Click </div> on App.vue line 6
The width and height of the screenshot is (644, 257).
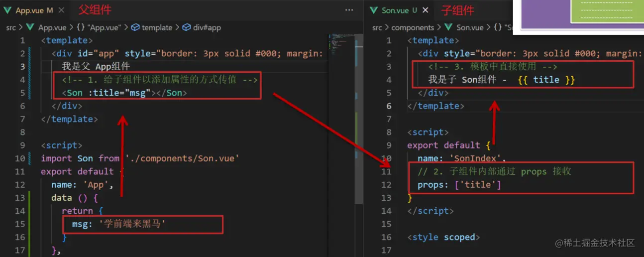point(67,106)
